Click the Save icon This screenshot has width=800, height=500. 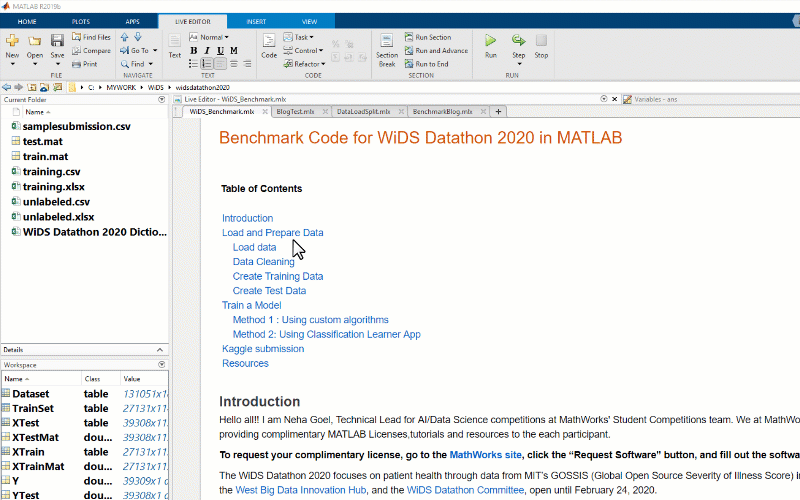coord(57,45)
